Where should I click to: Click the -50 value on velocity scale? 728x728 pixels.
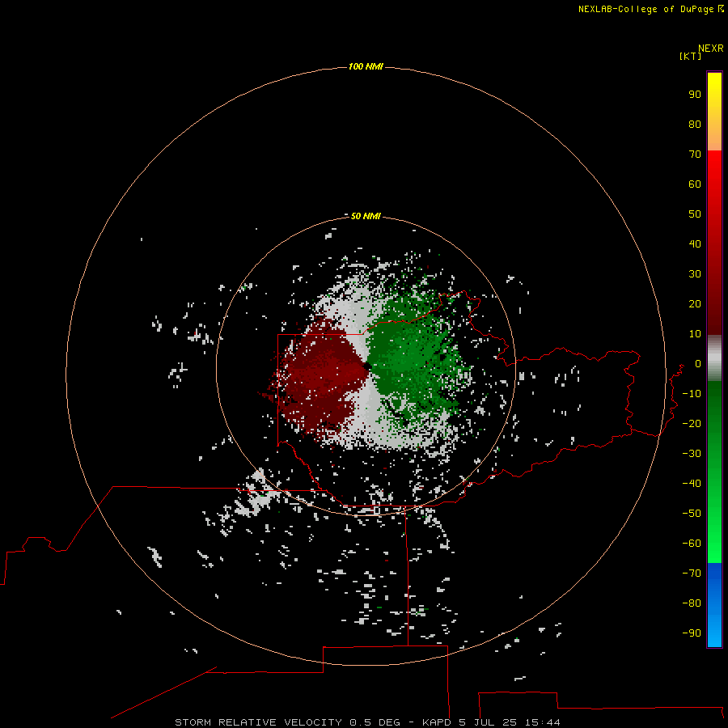[x=692, y=513]
